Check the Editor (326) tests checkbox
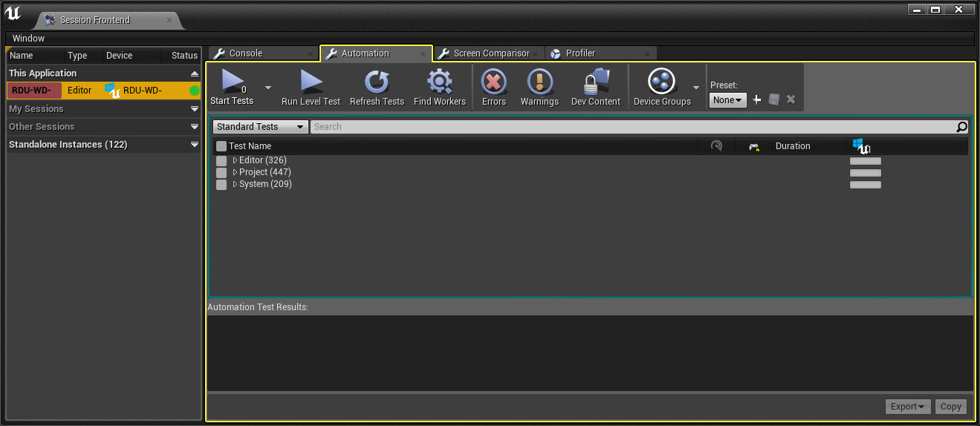The width and height of the screenshot is (980, 426). (x=221, y=161)
